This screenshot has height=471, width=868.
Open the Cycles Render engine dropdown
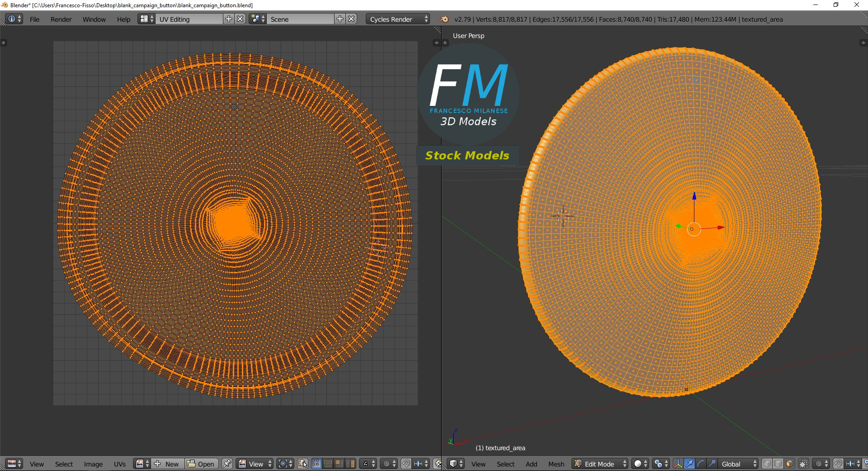pos(398,19)
